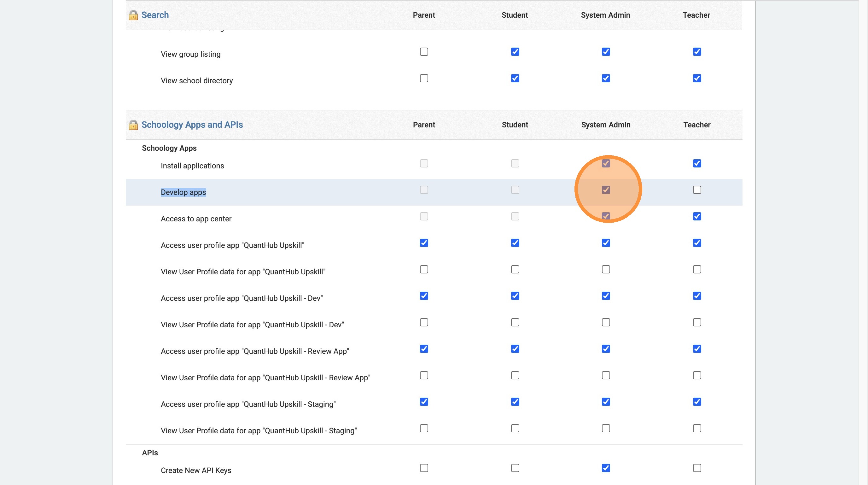
Task: Enable Create New API Keys for Teacher
Action: pyautogui.click(x=697, y=468)
